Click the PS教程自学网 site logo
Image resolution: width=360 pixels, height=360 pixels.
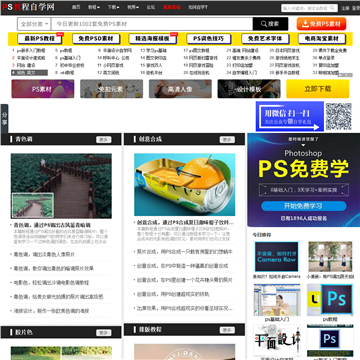[x=28, y=7]
